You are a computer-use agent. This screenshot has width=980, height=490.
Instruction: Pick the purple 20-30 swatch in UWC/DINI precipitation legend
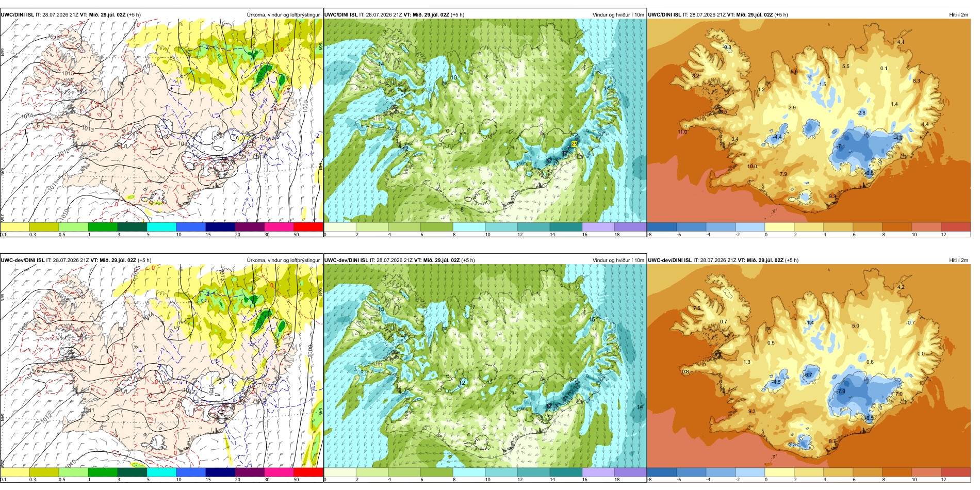click(x=250, y=227)
